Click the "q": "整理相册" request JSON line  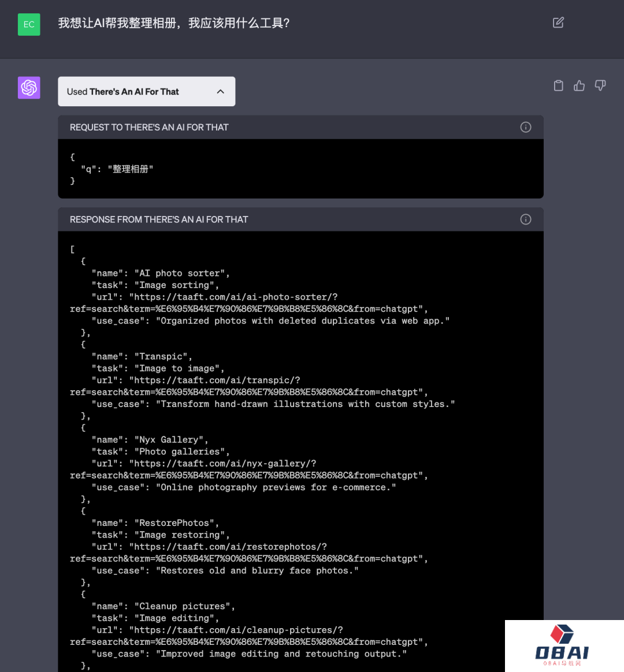click(117, 169)
